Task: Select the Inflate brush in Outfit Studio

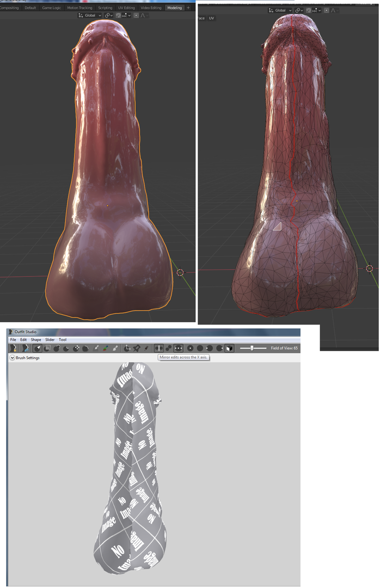Action: (x=57, y=348)
